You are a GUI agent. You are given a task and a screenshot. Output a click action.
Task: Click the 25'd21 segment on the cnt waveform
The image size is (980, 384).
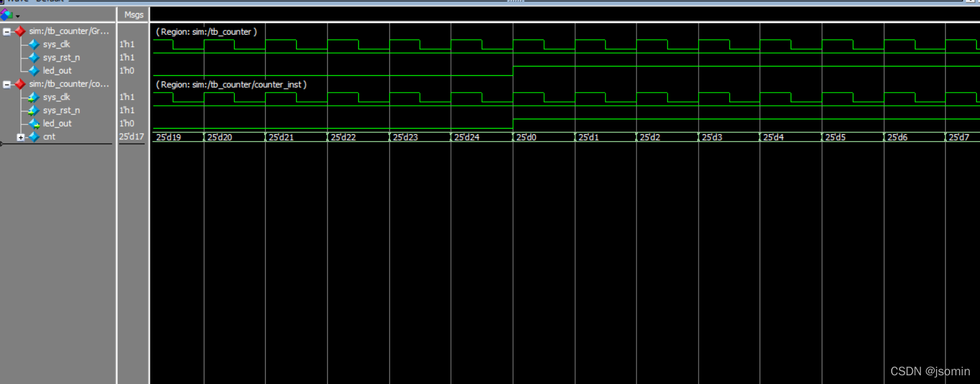click(296, 137)
